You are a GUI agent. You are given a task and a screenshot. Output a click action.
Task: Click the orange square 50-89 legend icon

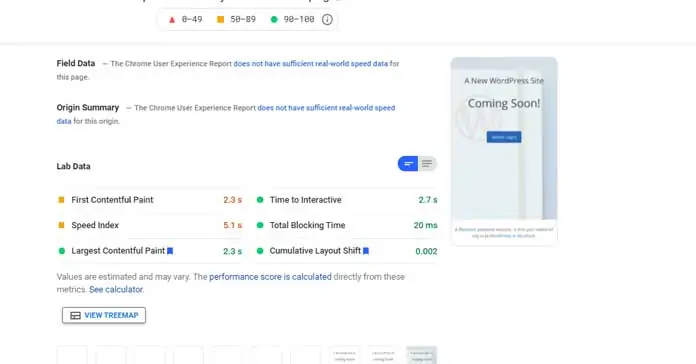[x=220, y=20]
